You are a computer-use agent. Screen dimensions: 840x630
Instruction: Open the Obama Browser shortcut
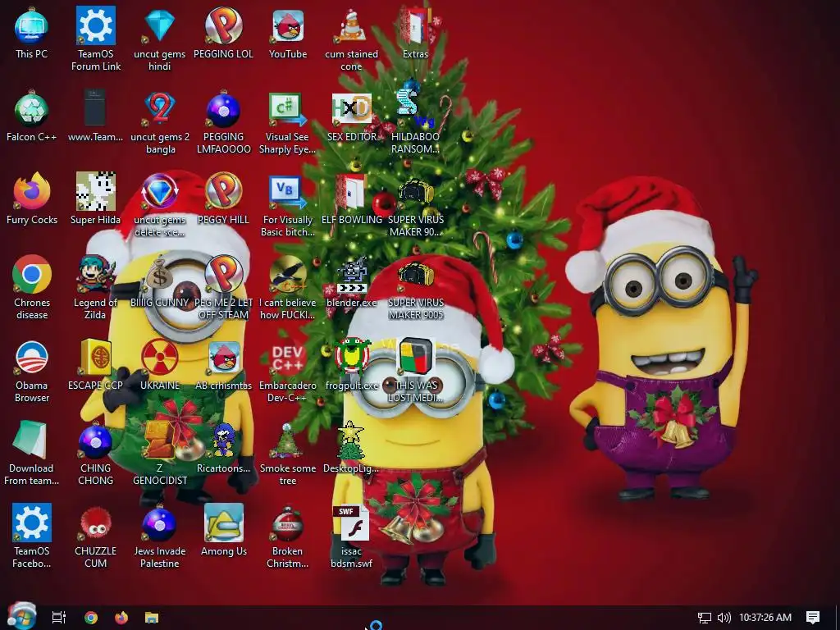(32, 371)
